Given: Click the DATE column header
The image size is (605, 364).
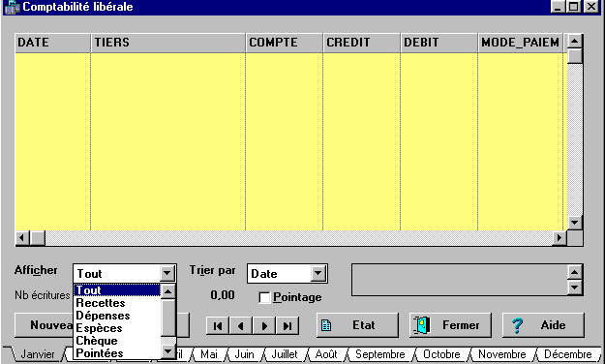Looking at the screenshot, I should pyautogui.click(x=52, y=43).
